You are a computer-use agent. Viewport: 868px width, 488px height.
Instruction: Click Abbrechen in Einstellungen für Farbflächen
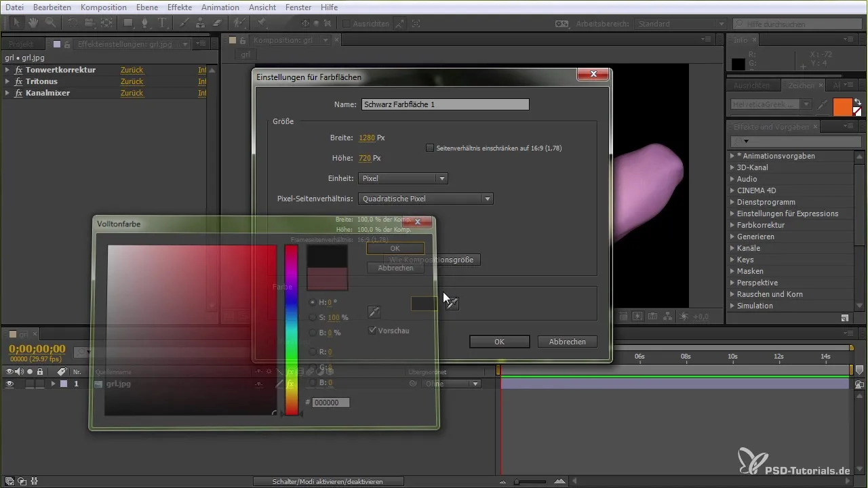[567, 342]
